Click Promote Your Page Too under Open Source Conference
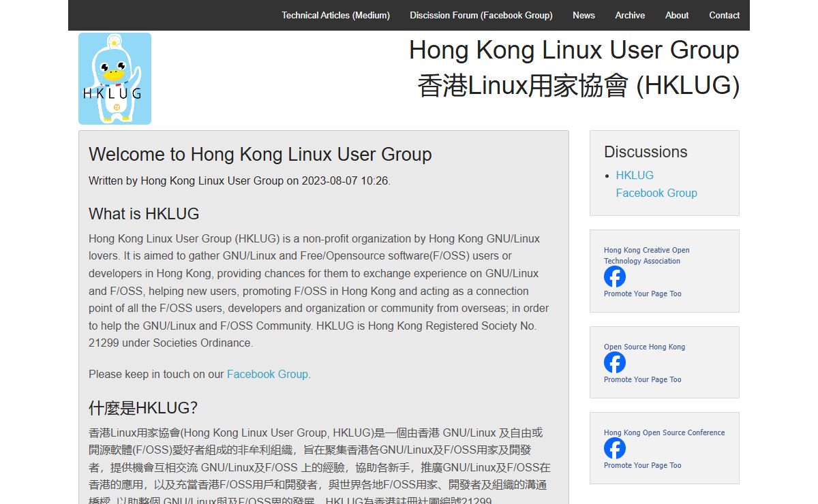818x504 pixels. click(642, 465)
